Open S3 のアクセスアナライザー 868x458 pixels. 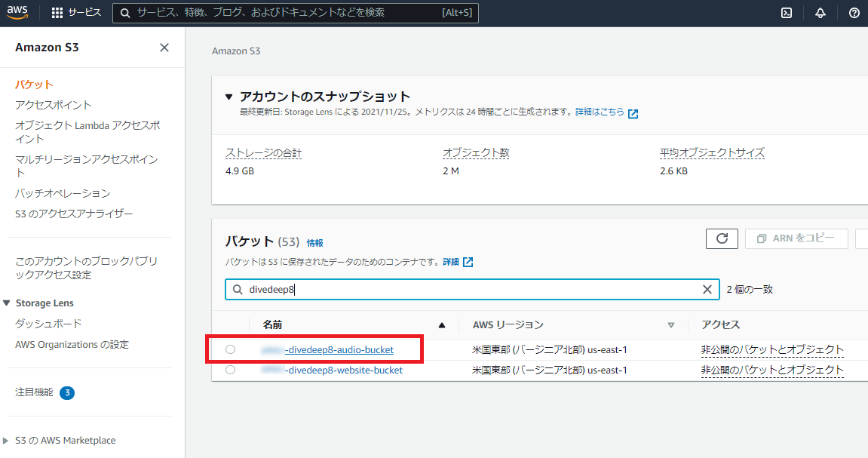click(x=74, y=214)
